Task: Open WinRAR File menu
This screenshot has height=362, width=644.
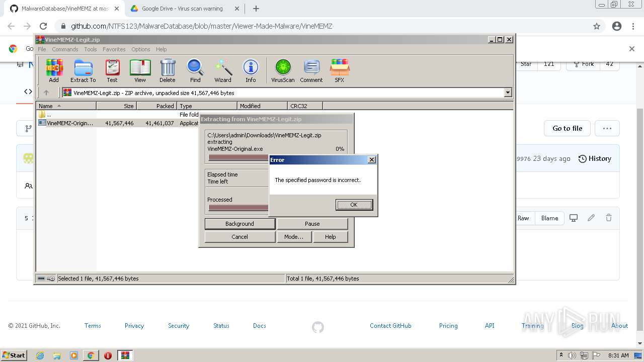Action: (x=42, y=49)
